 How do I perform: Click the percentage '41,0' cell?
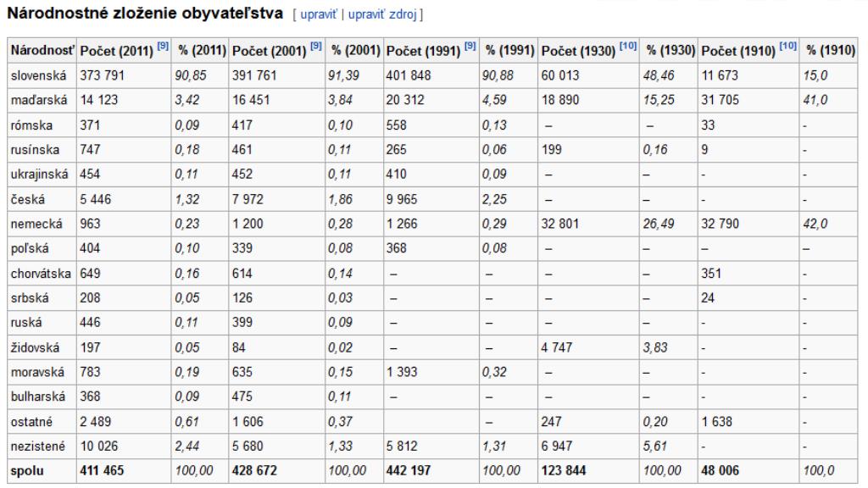[816, 100]
